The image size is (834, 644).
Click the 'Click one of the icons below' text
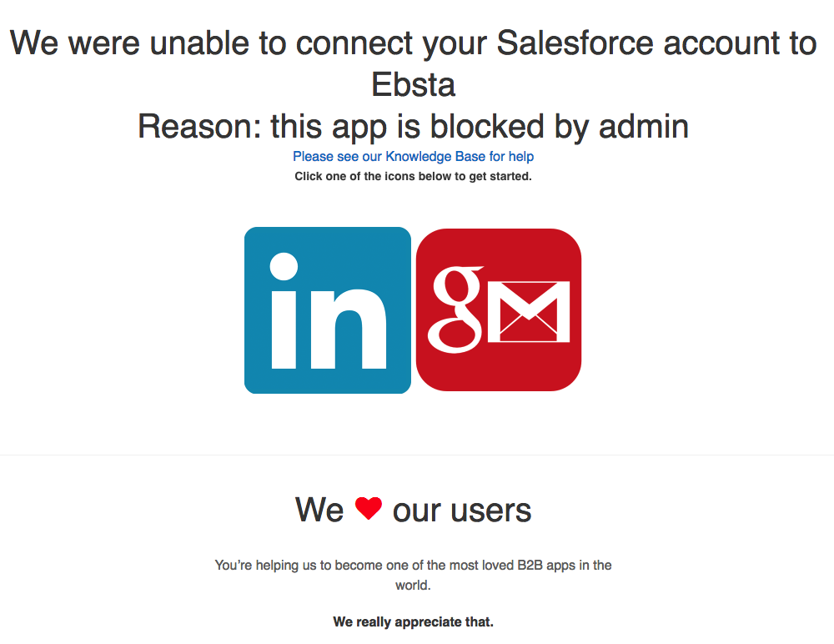413,176
